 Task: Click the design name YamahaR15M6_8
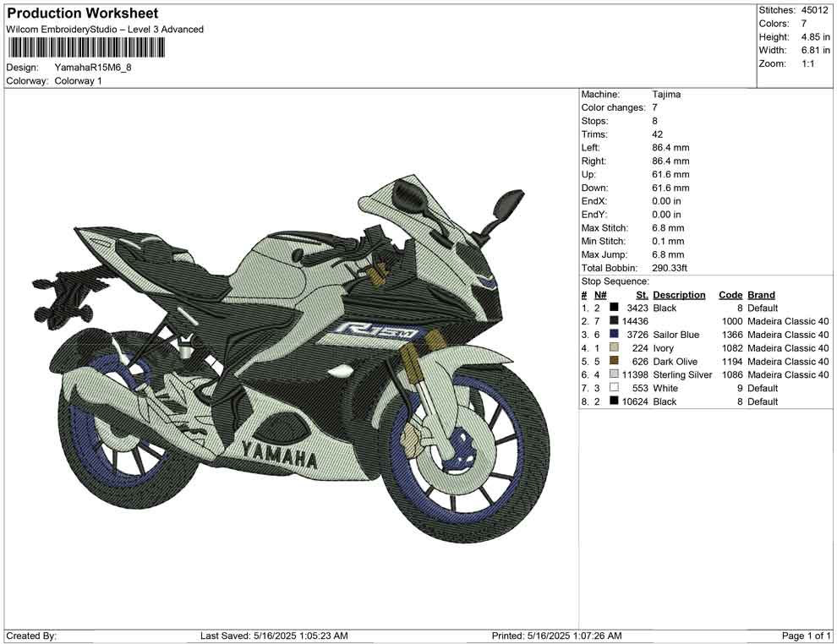[x=93, y=68]
